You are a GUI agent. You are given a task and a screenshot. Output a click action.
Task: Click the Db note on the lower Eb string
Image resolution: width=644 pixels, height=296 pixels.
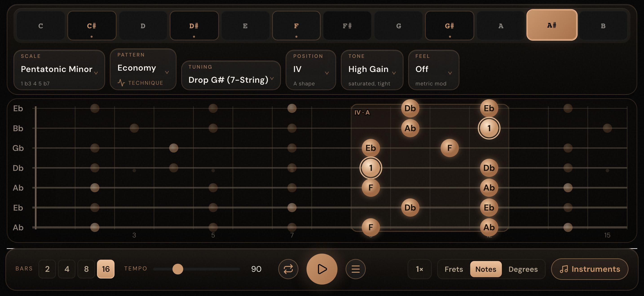coord(410,207)
